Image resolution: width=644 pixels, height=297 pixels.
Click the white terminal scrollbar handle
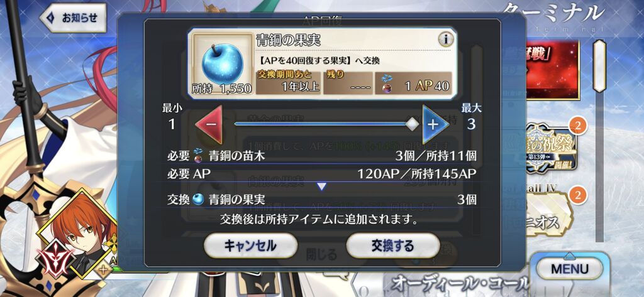[x=600, y=66]
